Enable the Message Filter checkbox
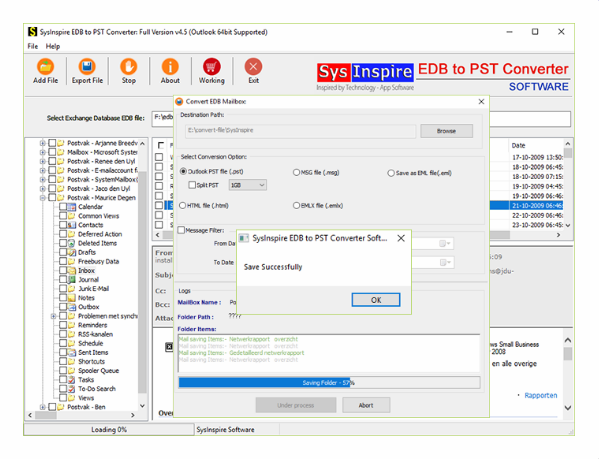 tap(181, 230)
